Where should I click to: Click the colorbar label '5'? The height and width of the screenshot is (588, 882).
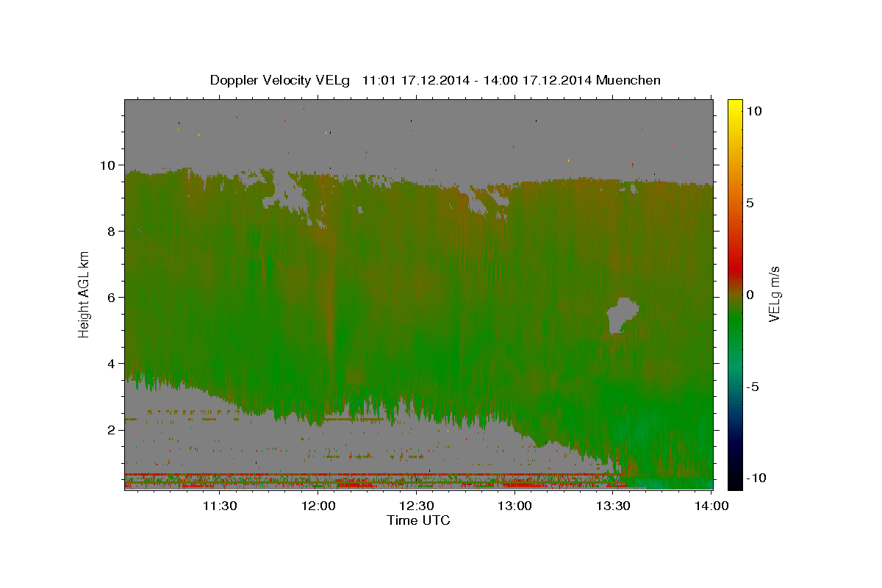pyautogui.click(x=750, y=203)
